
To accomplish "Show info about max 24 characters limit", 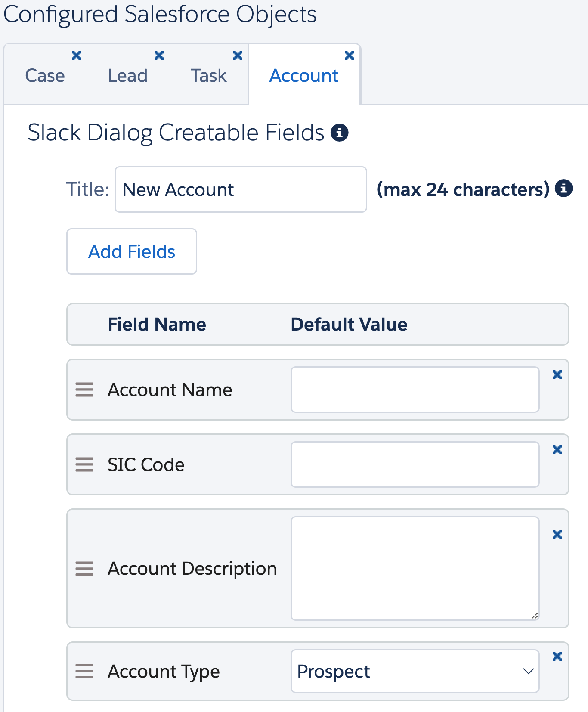I will click(x=563, y=188).
